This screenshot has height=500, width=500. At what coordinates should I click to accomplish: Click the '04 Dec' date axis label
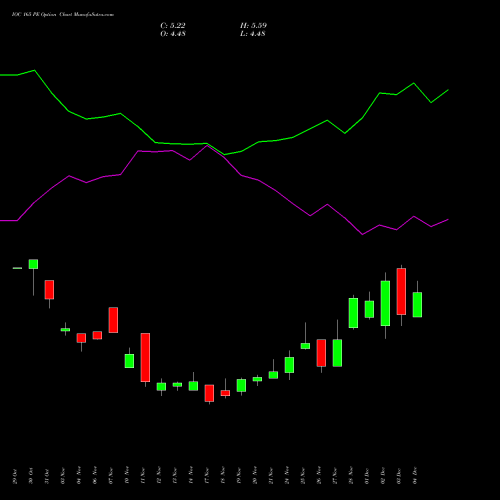(x=415, y=476)
